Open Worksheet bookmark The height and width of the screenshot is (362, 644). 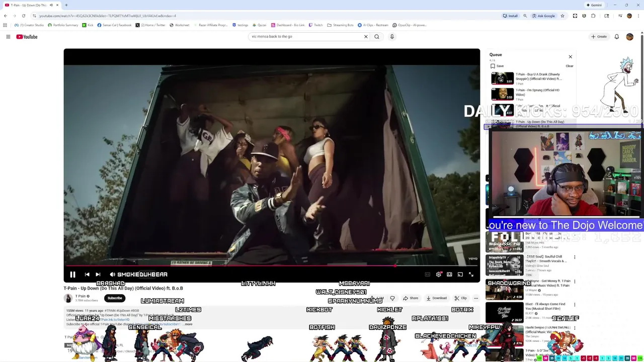point(180,25)
